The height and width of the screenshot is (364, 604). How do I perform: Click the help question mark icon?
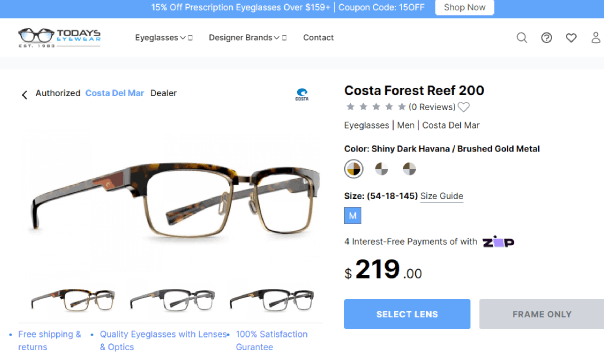click(x=546, y=38)
